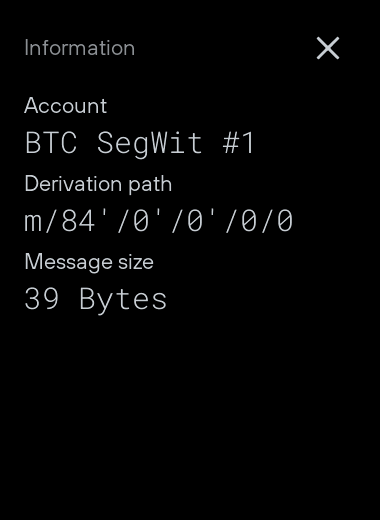The height and width of the screenshot is (520, 380).
Task: Select the m/84'/0'/0'/0/0 path value
Action: coord(159,220)
